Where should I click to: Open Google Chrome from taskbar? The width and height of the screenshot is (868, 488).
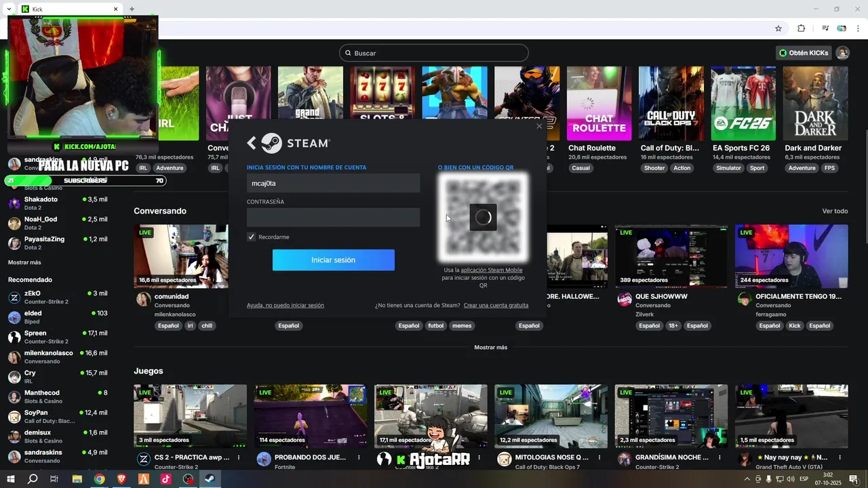click(100, 479)
